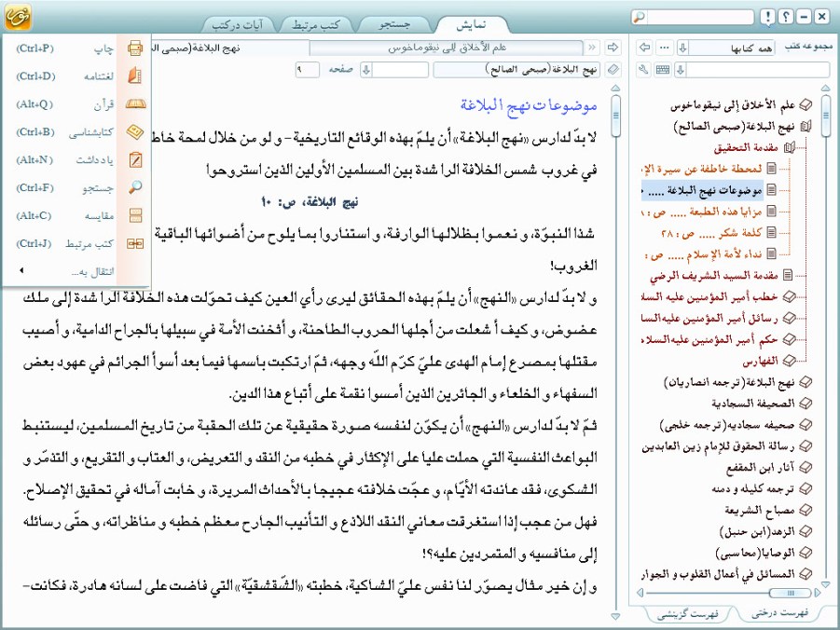Click the eraser icon beside book name field
Screen dimensions: 840x630
click(x=613, y=70)
